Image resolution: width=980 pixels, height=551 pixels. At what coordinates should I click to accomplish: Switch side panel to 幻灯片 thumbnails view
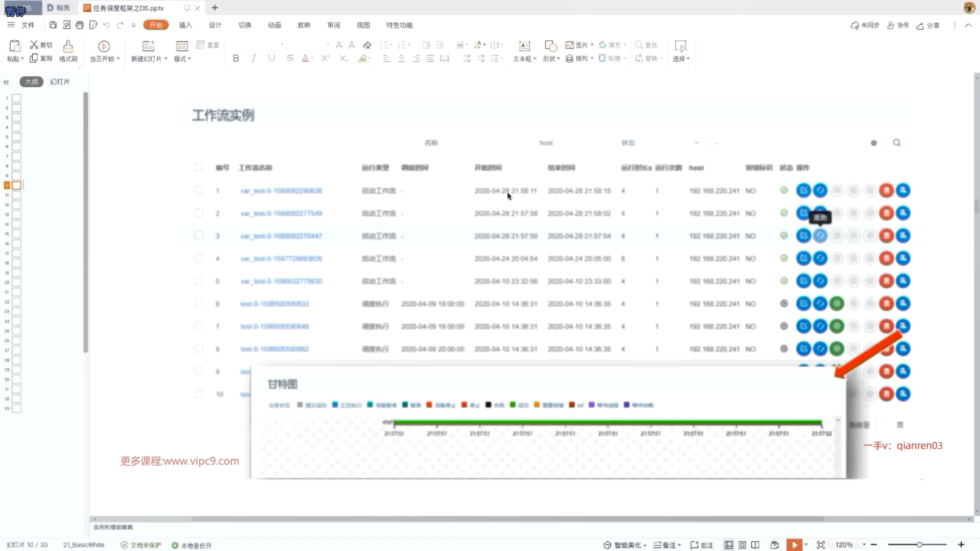[60, 82]
